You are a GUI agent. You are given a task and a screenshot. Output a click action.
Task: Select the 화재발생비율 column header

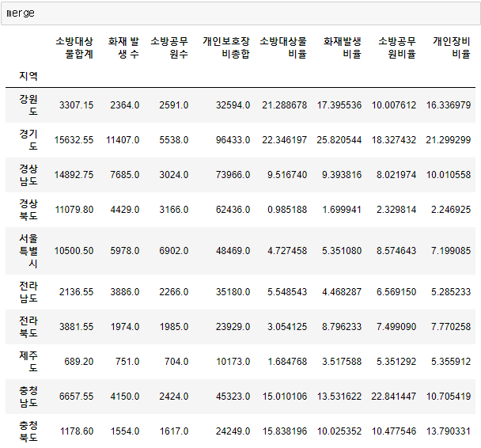(x=343, y=47)
